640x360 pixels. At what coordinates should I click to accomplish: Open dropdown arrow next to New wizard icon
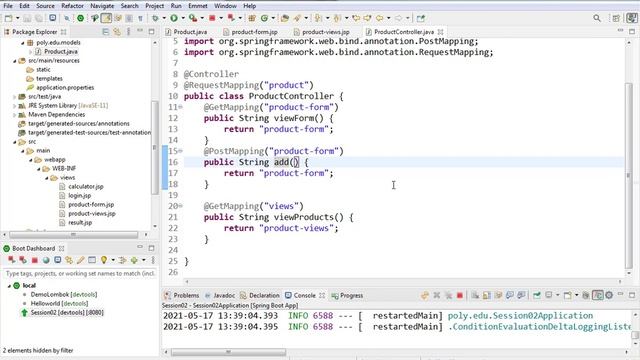click(x=17, y=18)
